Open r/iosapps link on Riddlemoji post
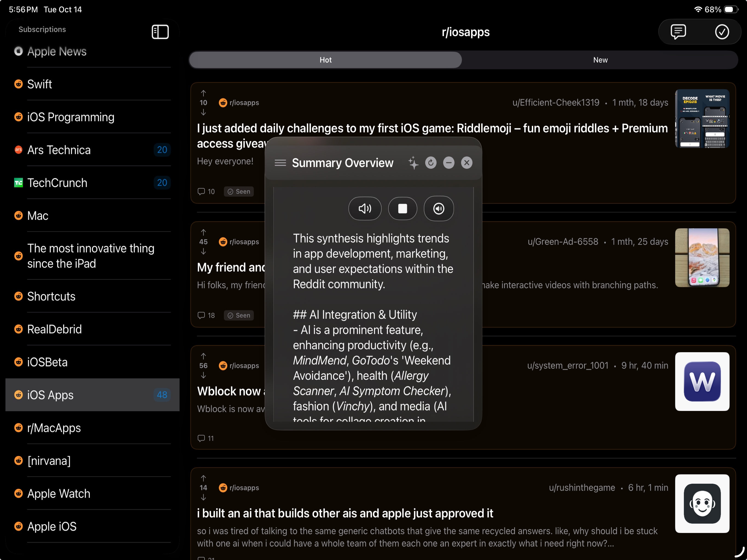The image size is (747, 560). (x=239, y=103)
